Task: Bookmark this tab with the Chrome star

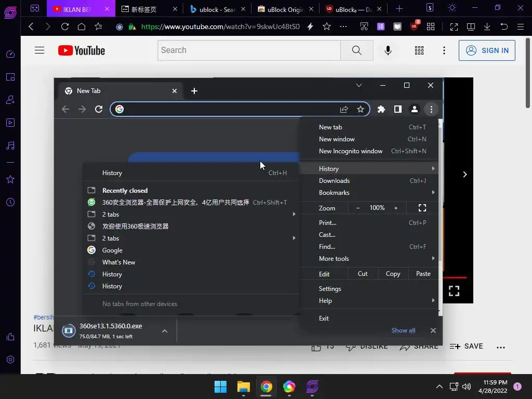Action: coord(360,109)
